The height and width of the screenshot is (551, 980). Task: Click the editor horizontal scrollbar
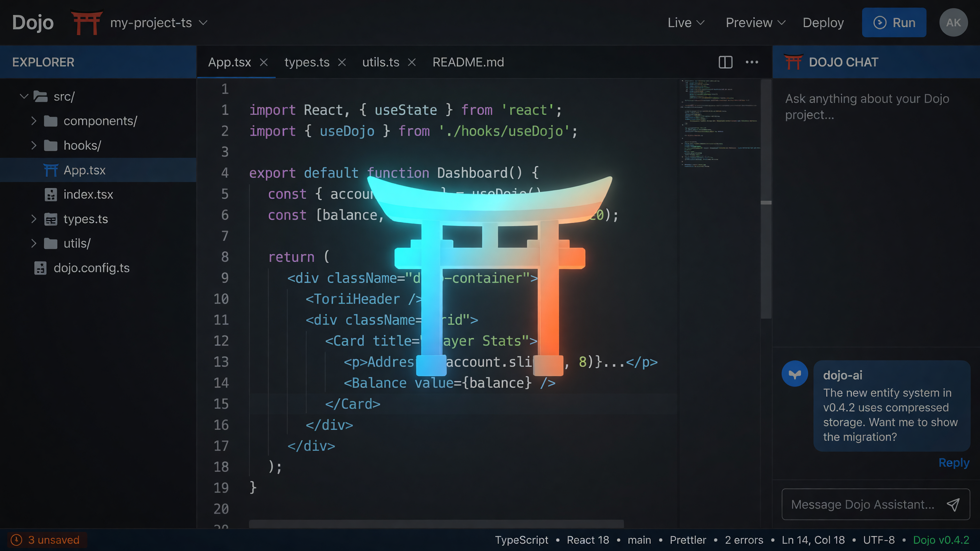436,524
